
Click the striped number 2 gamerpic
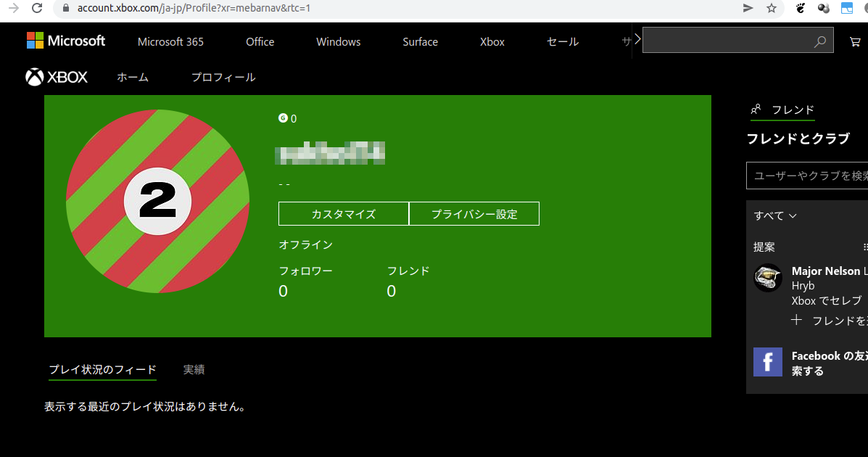(x=158, y=201)
